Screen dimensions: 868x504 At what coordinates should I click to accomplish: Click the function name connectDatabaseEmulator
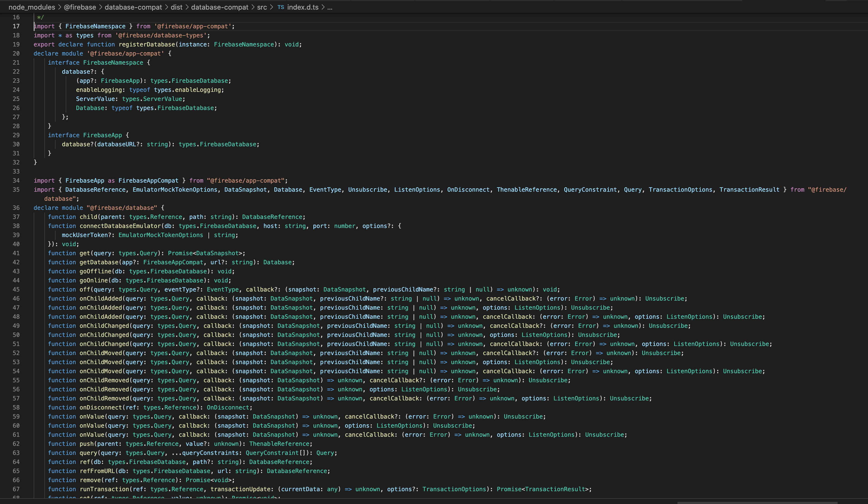click(120, 226)
